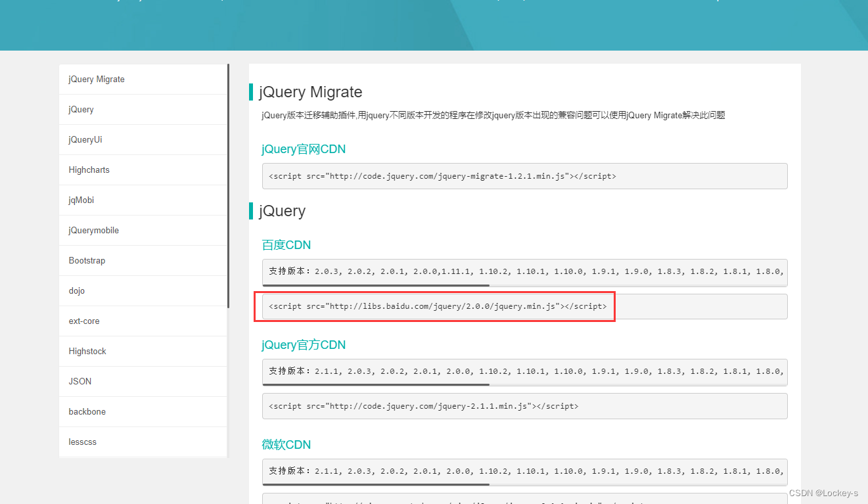Open jQuery Migrate in the sidebar
Screen dimensions: 868x504
pos(143,80)
